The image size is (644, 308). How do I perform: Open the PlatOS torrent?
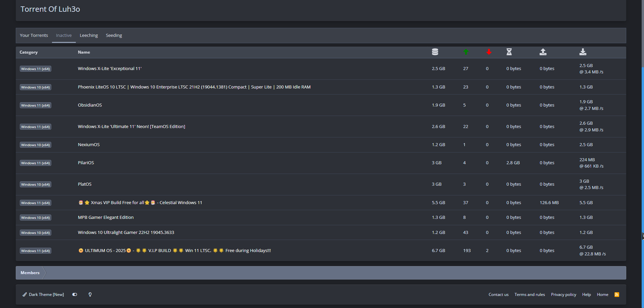click(85, 184)
